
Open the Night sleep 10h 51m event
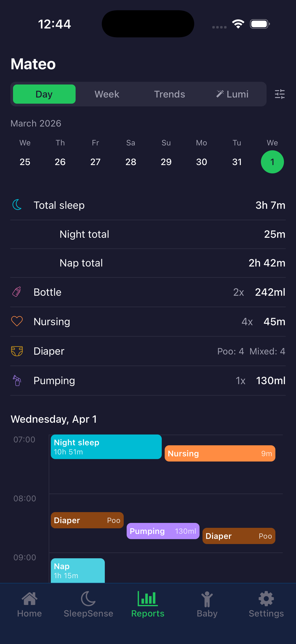[x=106, y=447]
